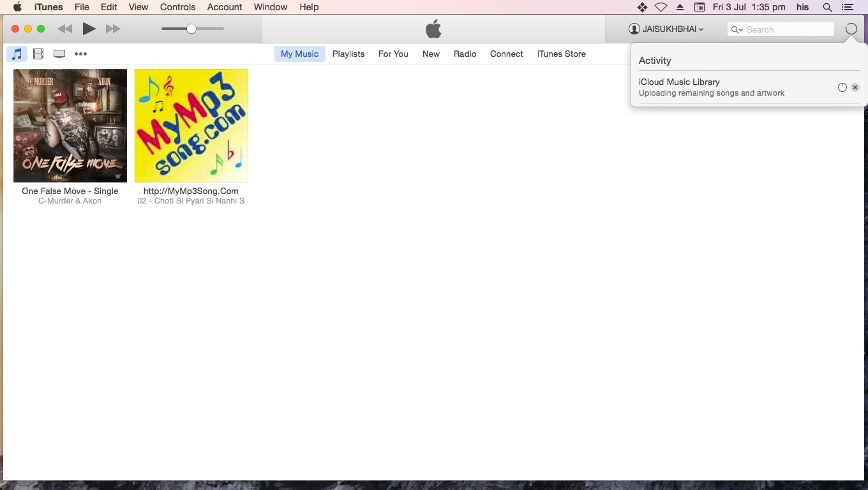Click the eject icon in menu bar
The height and width of the screenshot is (490, 868).
coord(680,7)
